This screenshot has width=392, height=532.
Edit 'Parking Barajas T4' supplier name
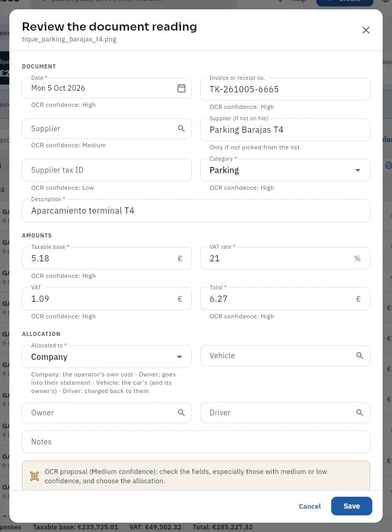285,130
